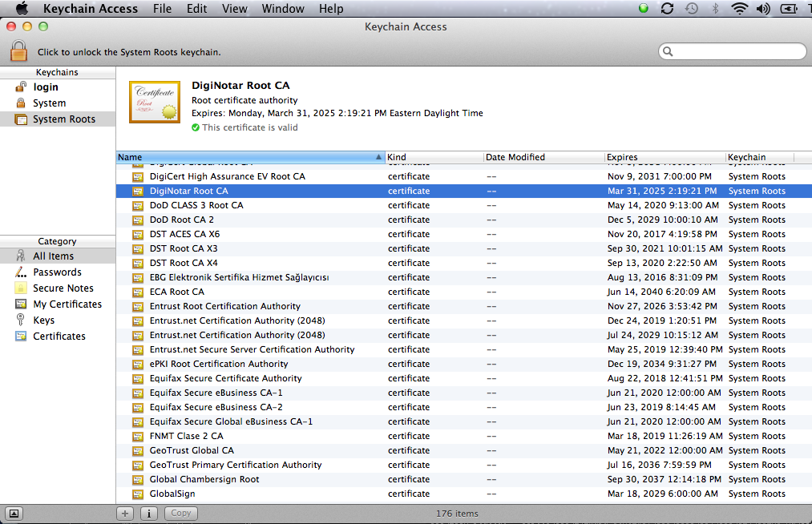Select Equifax Secure eBusiness CA-2 row
Screen dimensions: 812x524
464,408
